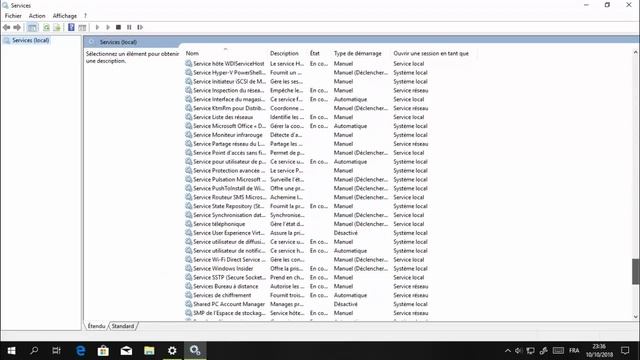Open Settings gear on taskbar
Viewport: 640px width, 360px height.
tap(172, 351)
